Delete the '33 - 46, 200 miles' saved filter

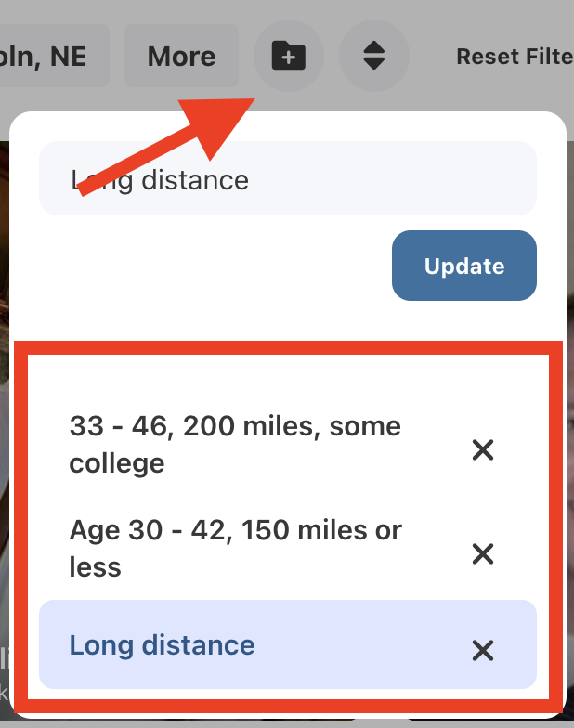click(x=482, y=450)
